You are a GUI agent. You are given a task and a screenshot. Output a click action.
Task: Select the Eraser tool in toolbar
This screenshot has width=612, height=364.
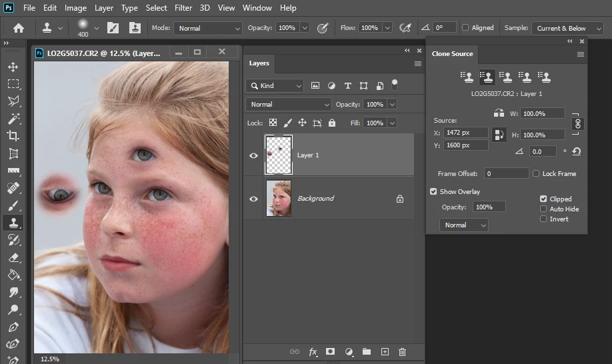13,257
